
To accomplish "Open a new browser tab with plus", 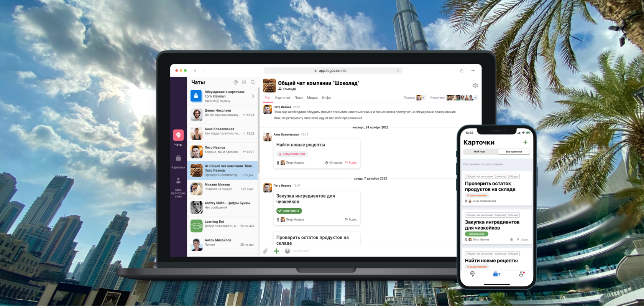I will coord(473,70).
